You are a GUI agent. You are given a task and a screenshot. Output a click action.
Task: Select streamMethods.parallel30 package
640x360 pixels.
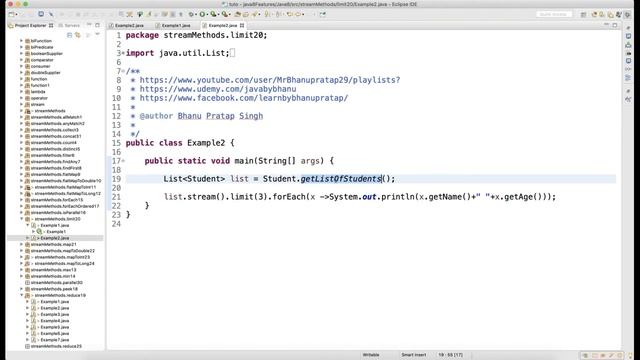(56, 282)
